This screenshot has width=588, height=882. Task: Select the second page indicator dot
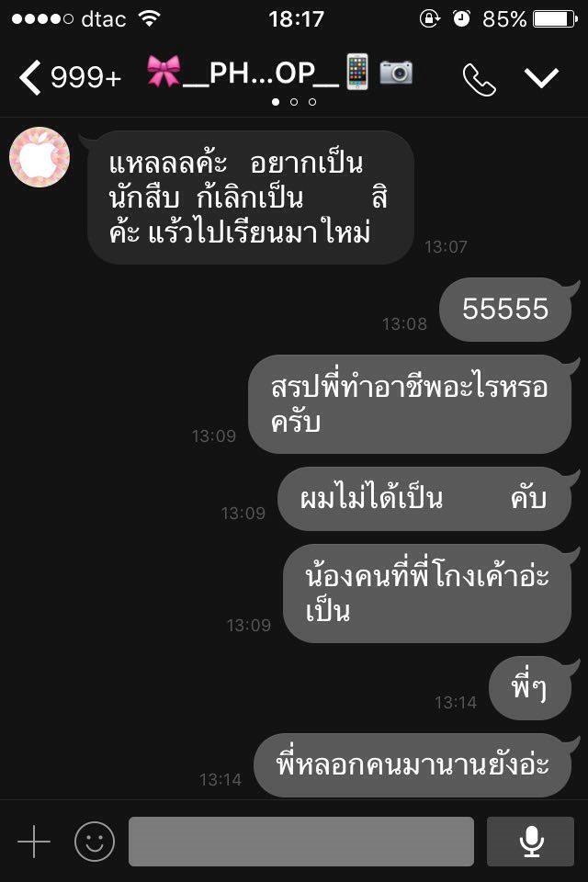coord(294,102)
